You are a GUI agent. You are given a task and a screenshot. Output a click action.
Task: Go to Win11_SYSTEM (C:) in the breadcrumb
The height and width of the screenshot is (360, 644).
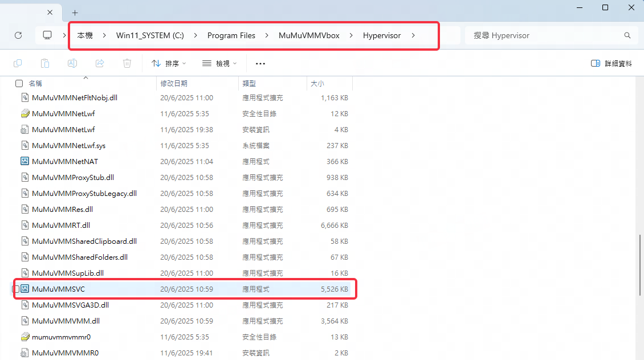150,35
